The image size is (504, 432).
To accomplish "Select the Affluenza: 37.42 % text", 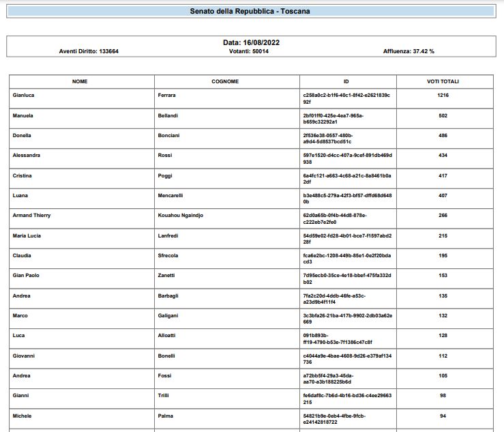I will [x=409, y=51].
